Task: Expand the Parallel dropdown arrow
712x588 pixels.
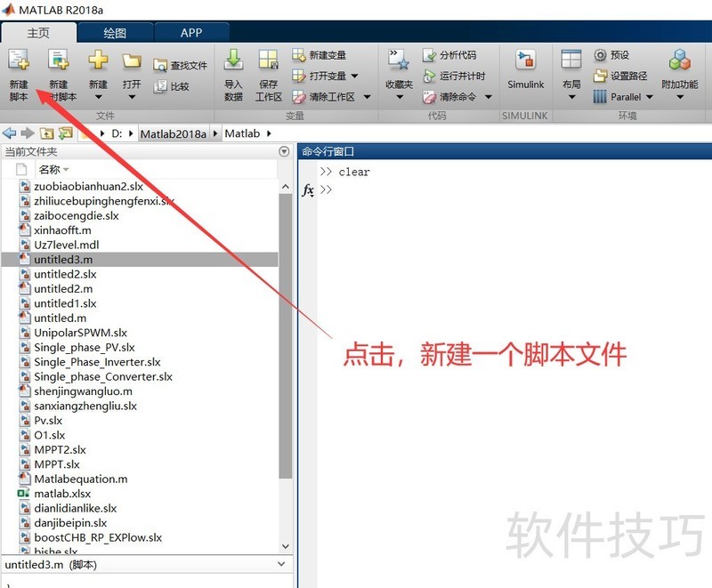Action: (650, 97)
